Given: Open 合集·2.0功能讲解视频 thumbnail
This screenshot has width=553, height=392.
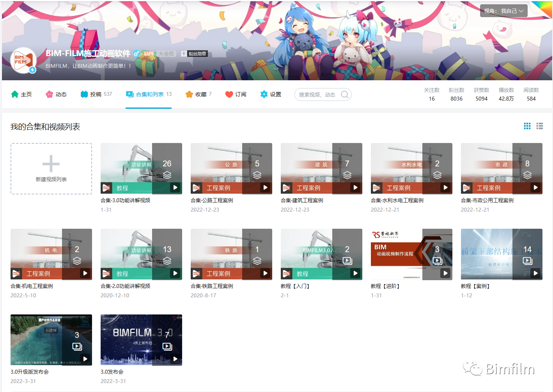Looking at the screenshot, I should click(x=141, y=254).
